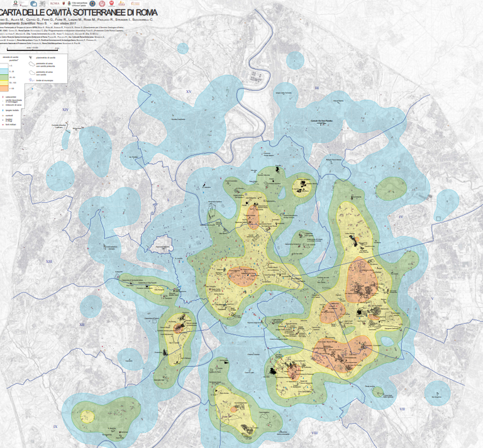Click the Municipio XIV label on the map

[65, 109]
